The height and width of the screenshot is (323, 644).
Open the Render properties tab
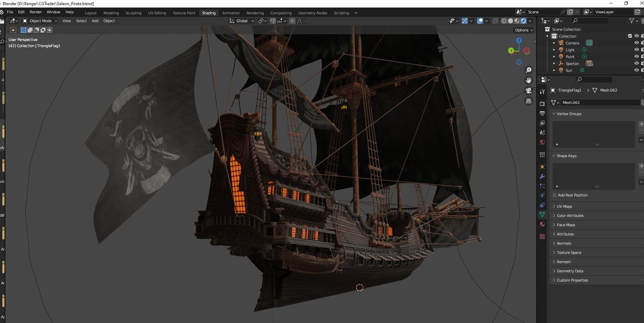click(x=542, y=104)
